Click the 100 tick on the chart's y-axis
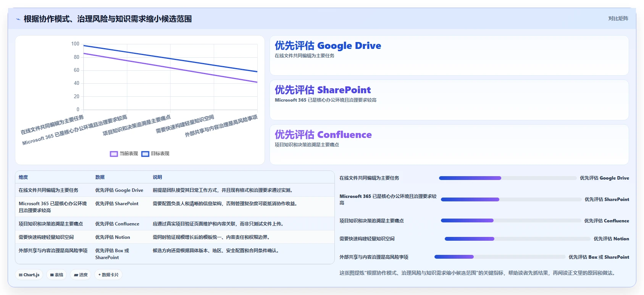This screenshot has width=644, height=295. tap(75, 44)
